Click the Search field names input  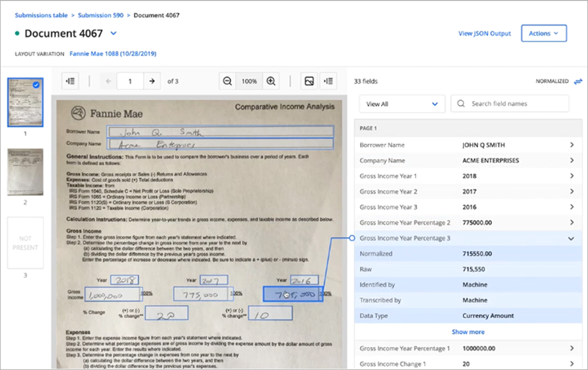(510, 104)
